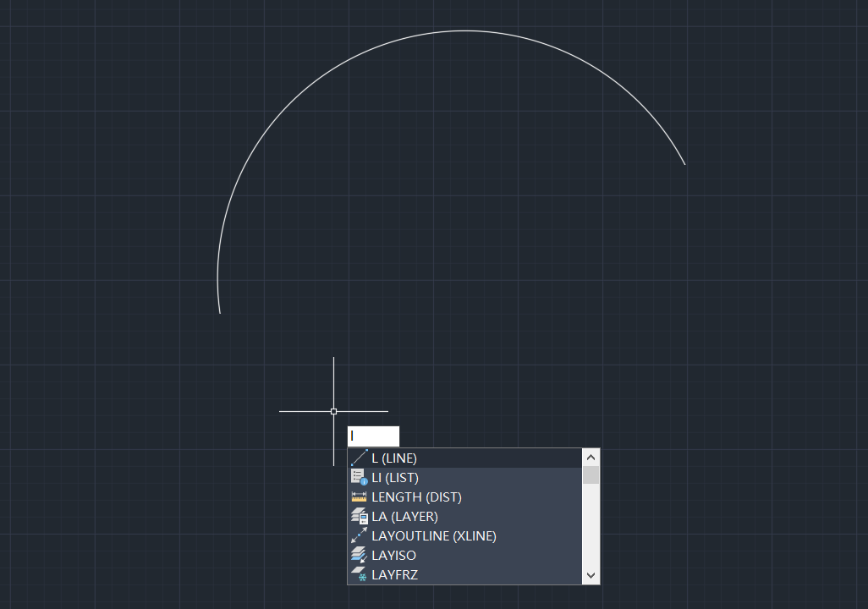Choose the 'LI (LIST)' suggestion text
This screenshot has height=609, width=868.
(x=395, y=477)
